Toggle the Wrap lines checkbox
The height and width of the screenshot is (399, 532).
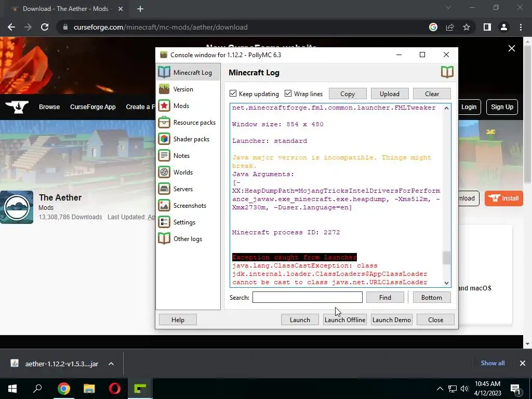(x=288, y=94)
